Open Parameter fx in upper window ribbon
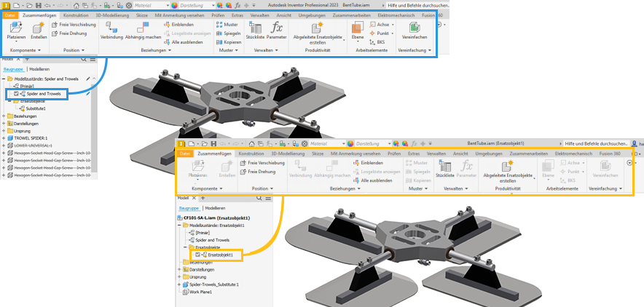The image size is (644, 307). tap(276, 31)
